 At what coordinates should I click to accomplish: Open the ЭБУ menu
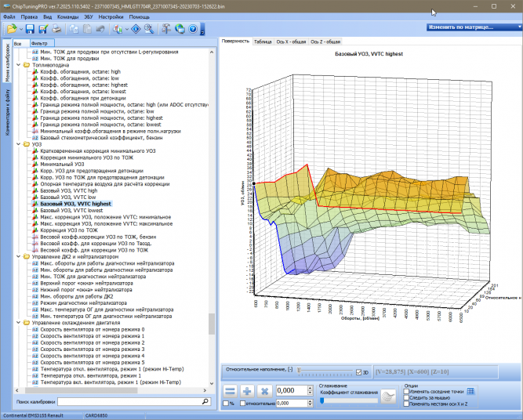pyautogui.click(x=89, y=17)
